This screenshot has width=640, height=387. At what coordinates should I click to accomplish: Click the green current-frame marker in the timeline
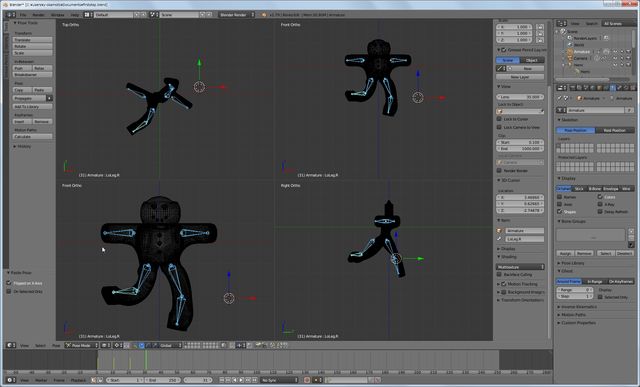(146, 360)
